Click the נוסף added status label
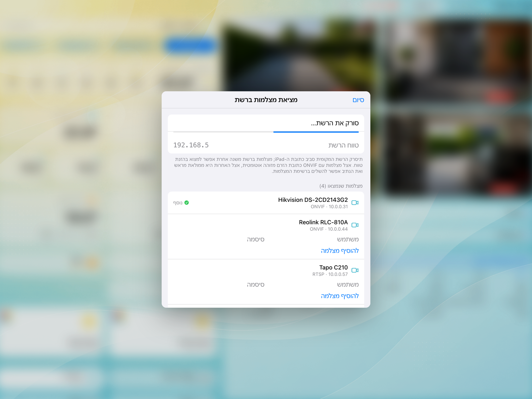The width and height of the screenshot is (532, 399). [x=178, y=203]
